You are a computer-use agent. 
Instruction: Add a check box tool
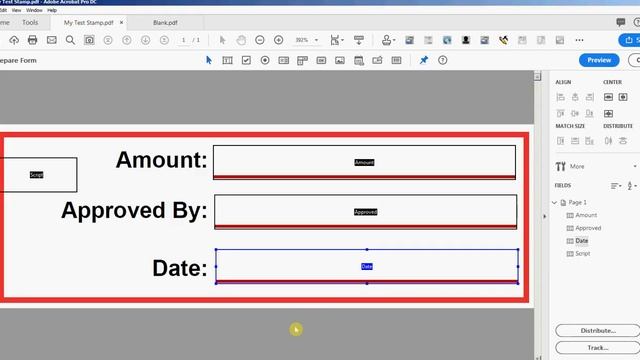246,60
